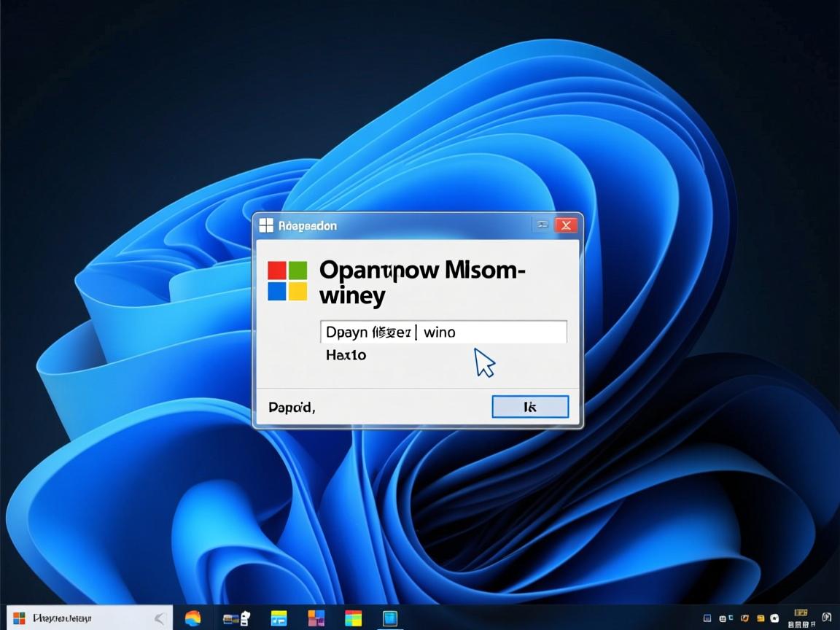Viewport: 840px width, 630px height.
Task: Click the Hax1o text below the input field
Action: 346,355
